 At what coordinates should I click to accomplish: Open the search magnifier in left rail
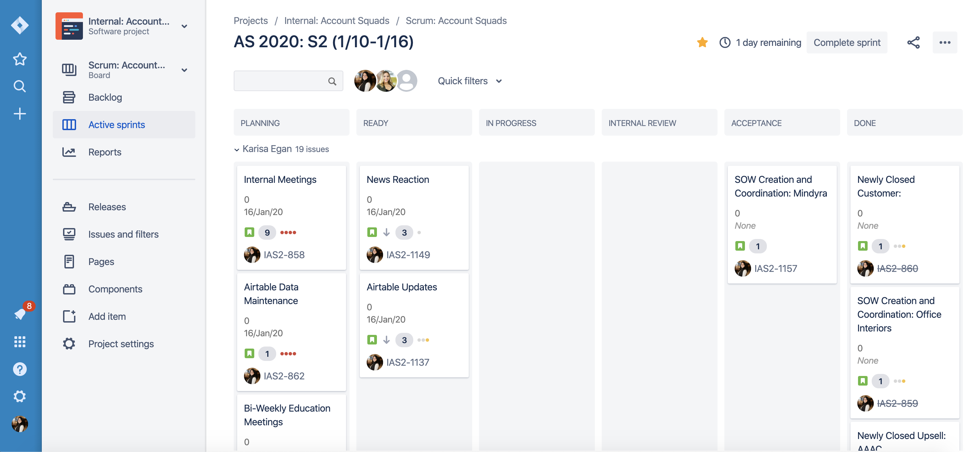click(20, 86)
